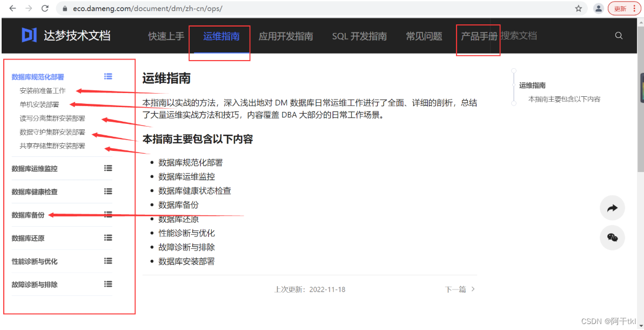Viewport: 644px width, 330px height.
Task: Select the 运维指南 nav tab
Action: pos(222,36)
